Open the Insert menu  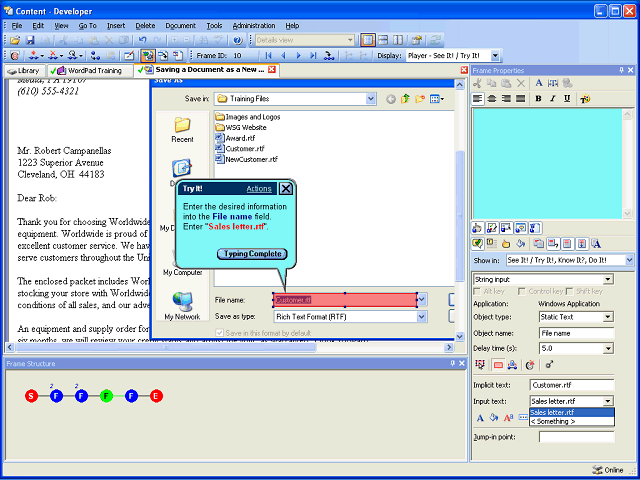click(116, 26)
